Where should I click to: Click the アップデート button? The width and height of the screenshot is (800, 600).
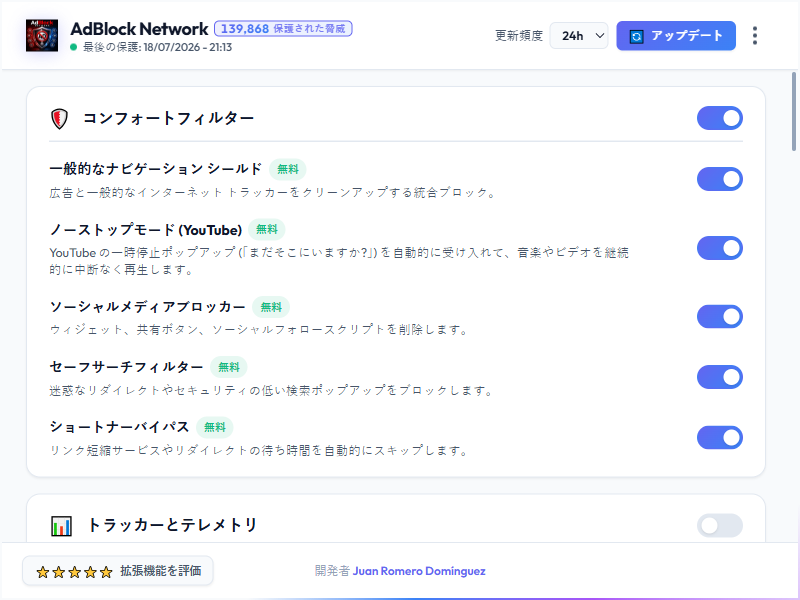click(676, 36)
